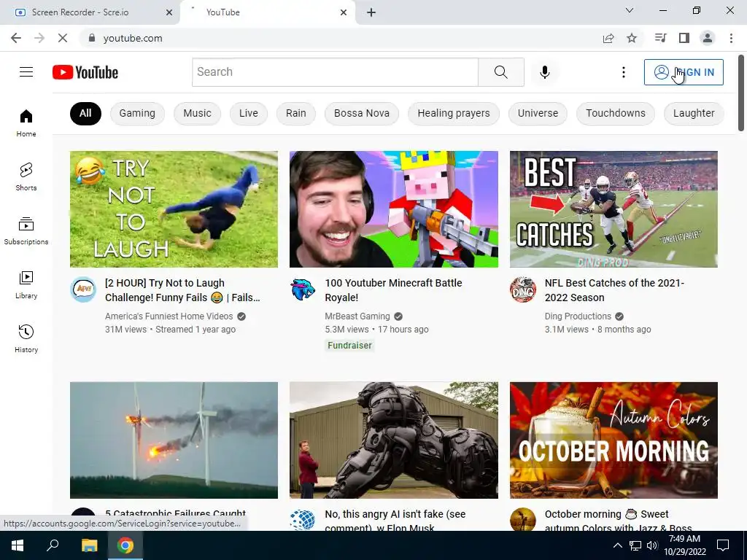Open Shorts in the sidebar
The height and width of the screenshot is (560, 747).
coord(26,177)
